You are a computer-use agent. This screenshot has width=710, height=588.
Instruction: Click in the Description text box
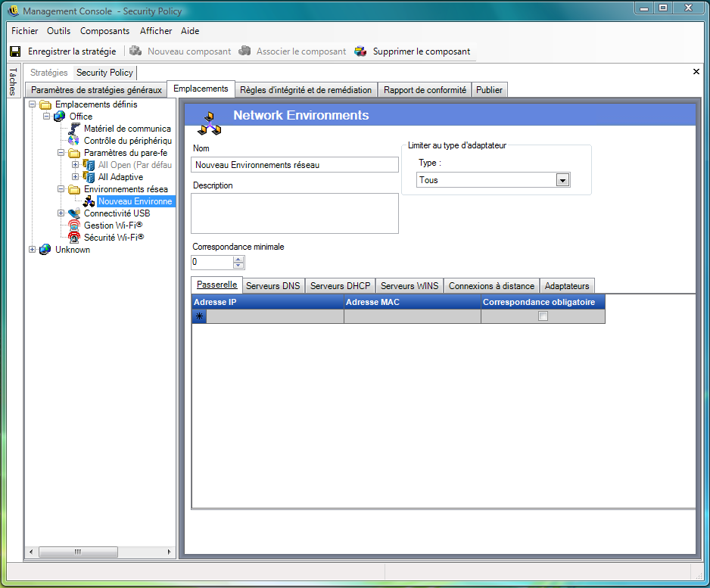[x=294, y=213]
